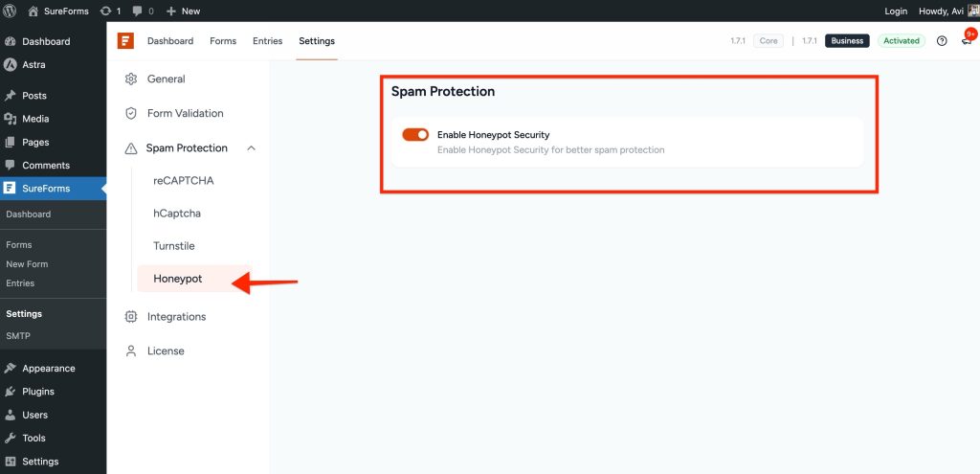This screenshot has width=980, height=474.
Task: Collapse the Spam Protection chevron
Action: (x=252, y=148)
